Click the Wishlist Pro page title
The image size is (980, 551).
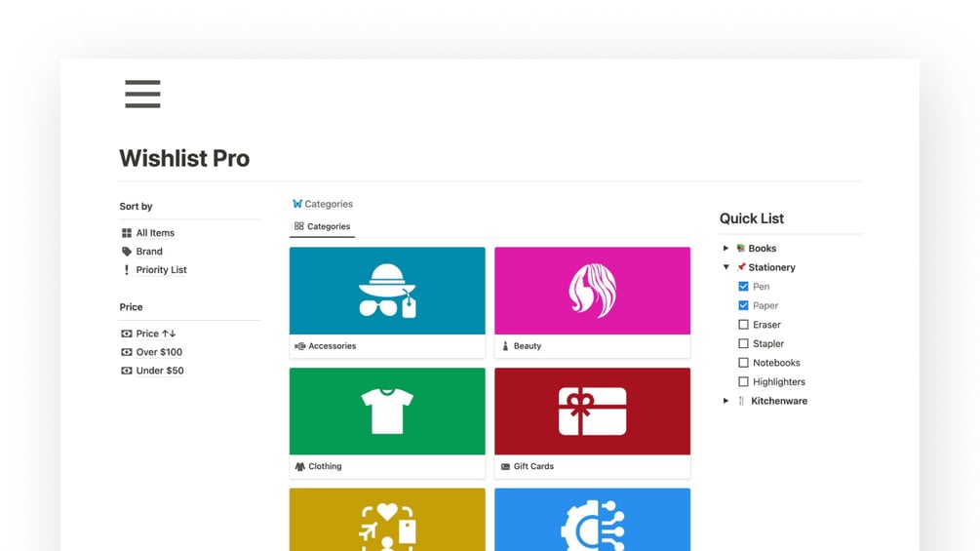coord(184,158)
